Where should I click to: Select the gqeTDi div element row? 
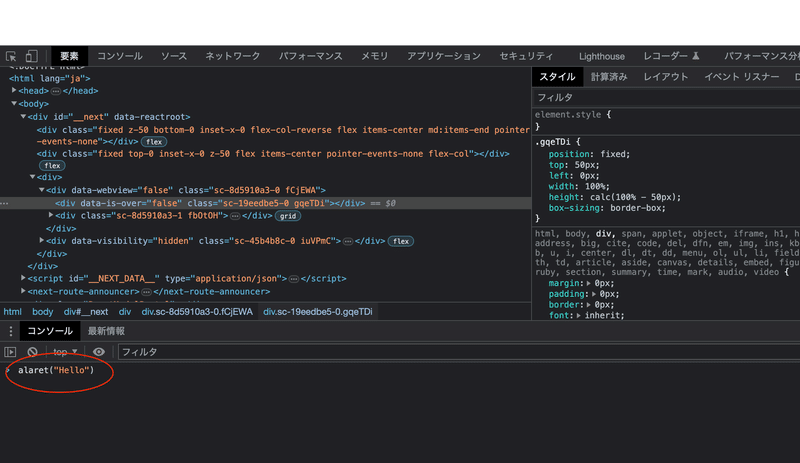[x=265, y=203]
